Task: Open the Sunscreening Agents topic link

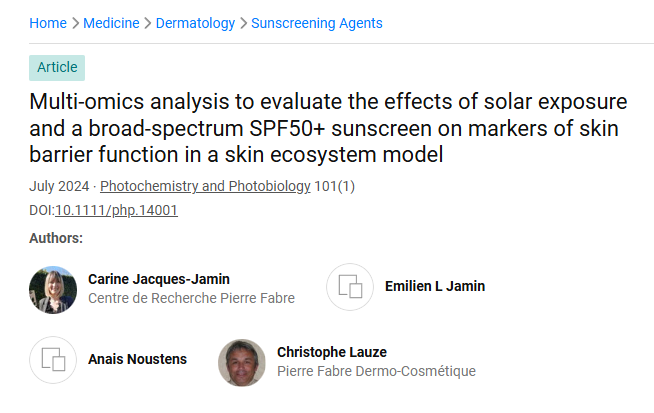Action: 316,23
